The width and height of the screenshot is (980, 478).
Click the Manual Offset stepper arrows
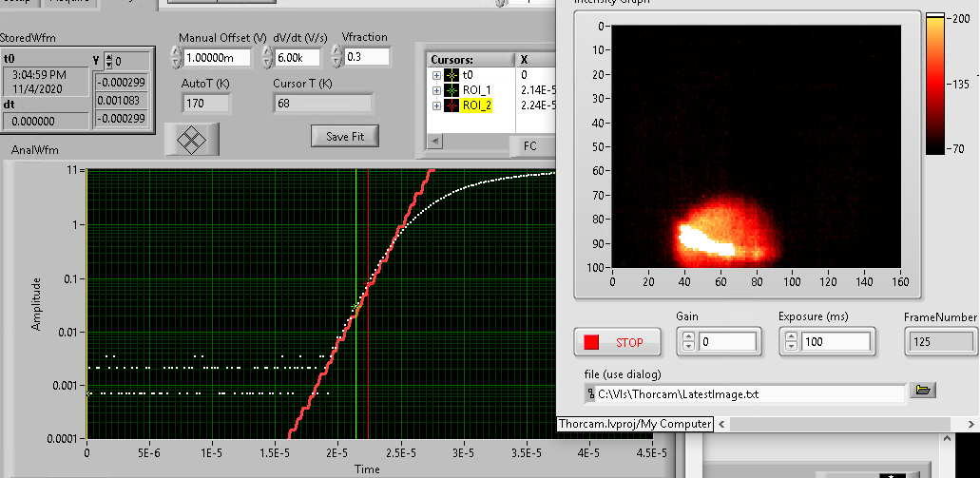coord(173,57)
